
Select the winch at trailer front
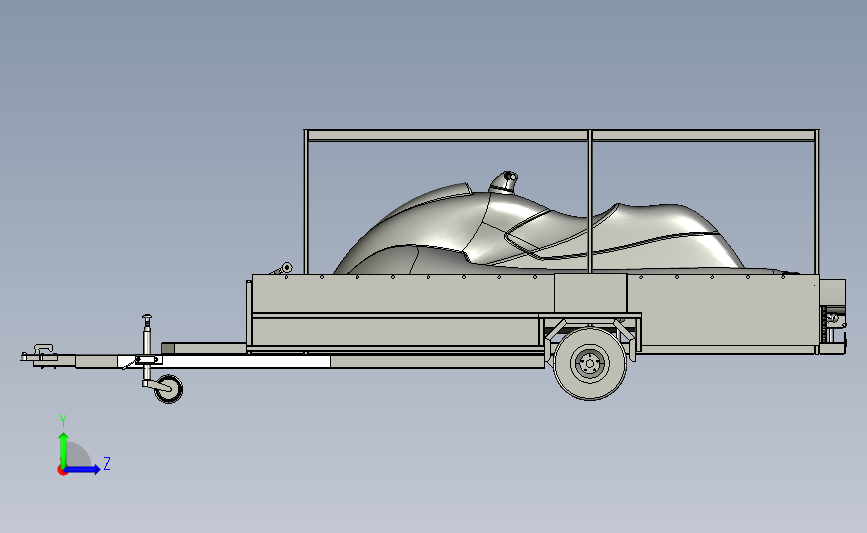tap(283, 269)
